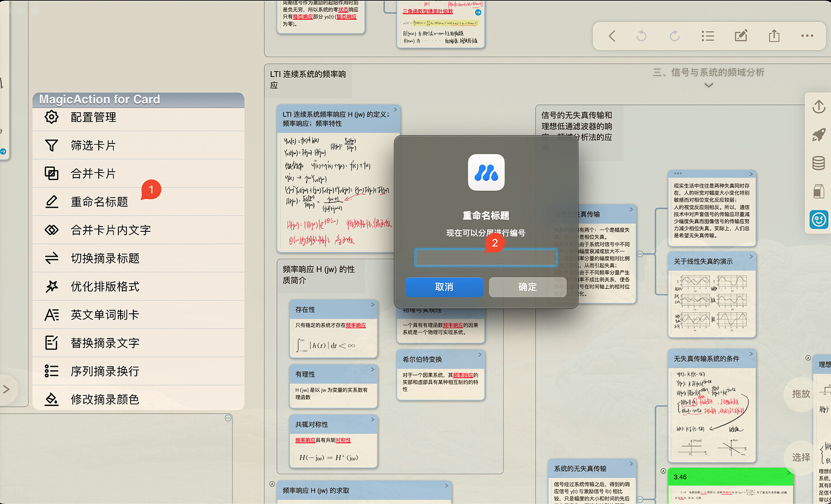Click the blue smiley face sidebar icon
831x504 pixels.
coord(818,219)
